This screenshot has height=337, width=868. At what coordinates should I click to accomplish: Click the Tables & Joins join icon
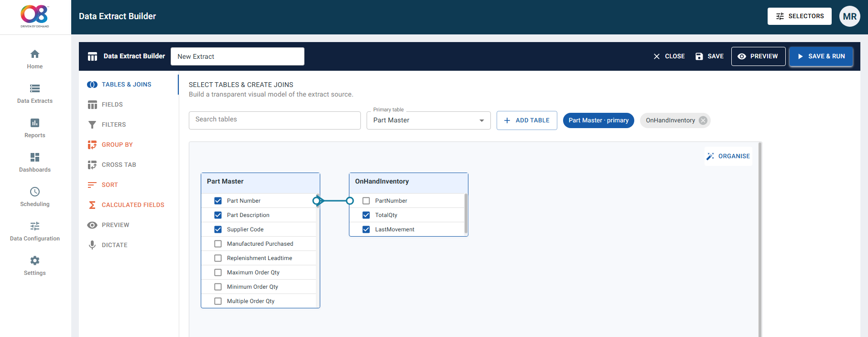[92, 85]
